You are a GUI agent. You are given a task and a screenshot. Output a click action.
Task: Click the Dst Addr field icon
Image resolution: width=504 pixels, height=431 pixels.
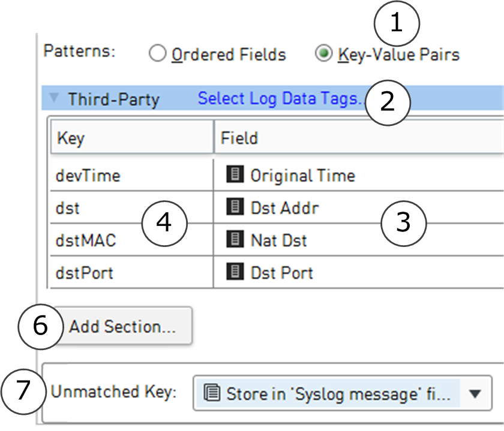(x=235, y=207)
